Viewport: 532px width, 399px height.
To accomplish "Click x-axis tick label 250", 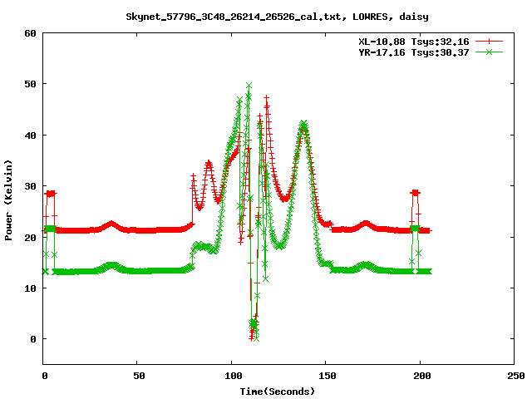I will tap(516, 376).
